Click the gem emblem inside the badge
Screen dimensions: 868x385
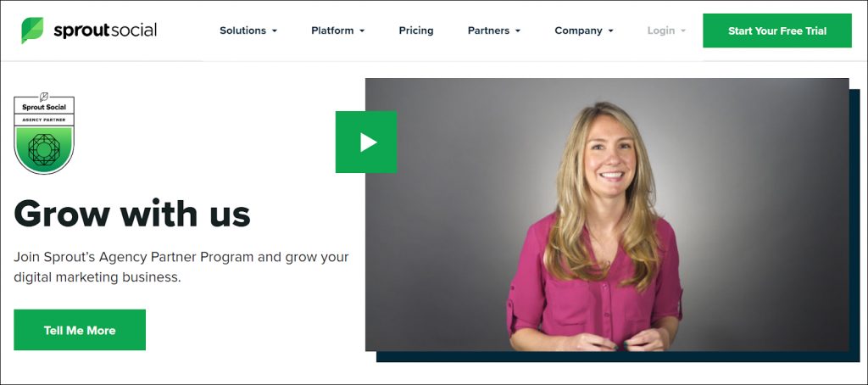click(x=44, y=149)
